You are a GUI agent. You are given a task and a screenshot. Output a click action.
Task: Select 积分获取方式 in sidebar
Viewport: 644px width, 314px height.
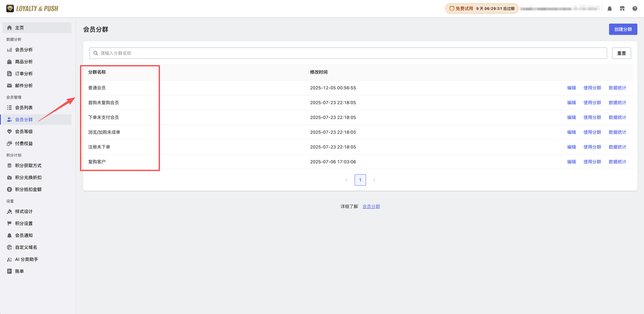28,166
